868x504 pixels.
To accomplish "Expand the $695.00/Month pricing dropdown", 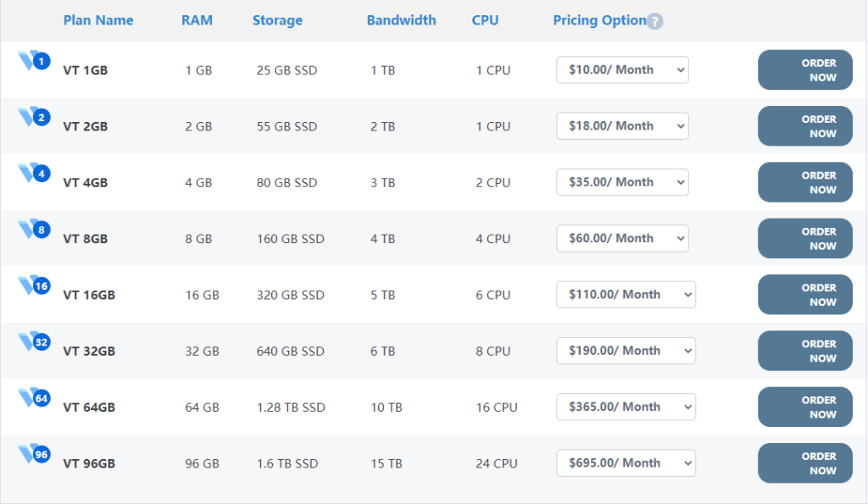I will (x=626, y=463).
